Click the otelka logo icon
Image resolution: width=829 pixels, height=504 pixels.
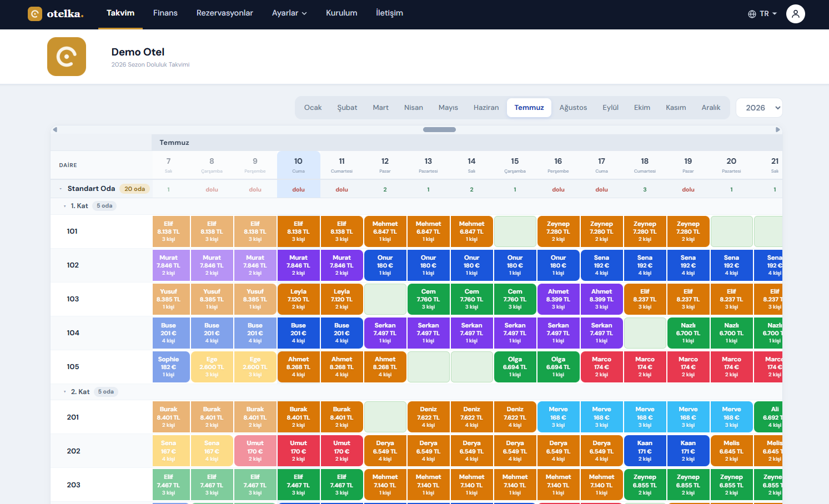[35, 14]
